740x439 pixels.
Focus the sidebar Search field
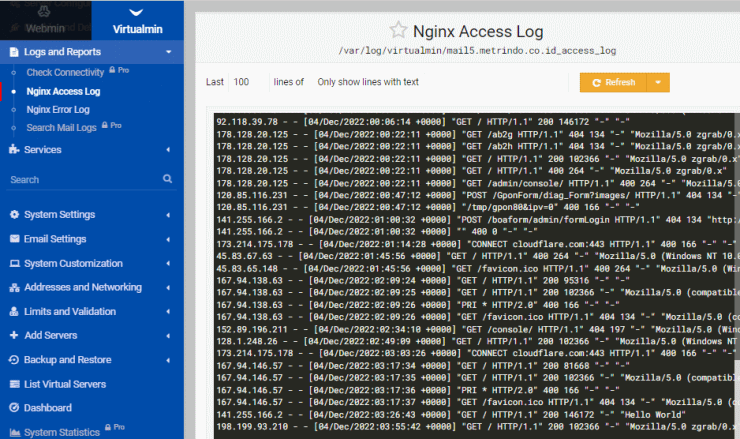click(x=85, y=179)
